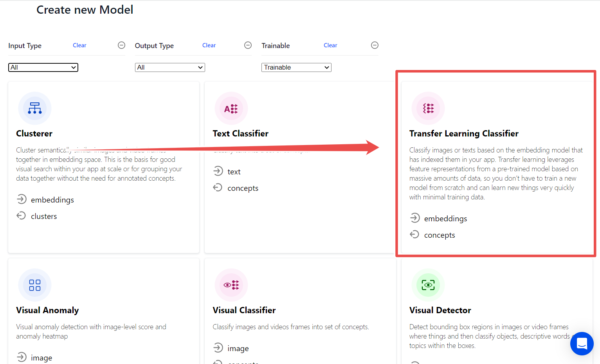
Task: Click the Transfer Learning Classifier title
Action: click(464, 133)
